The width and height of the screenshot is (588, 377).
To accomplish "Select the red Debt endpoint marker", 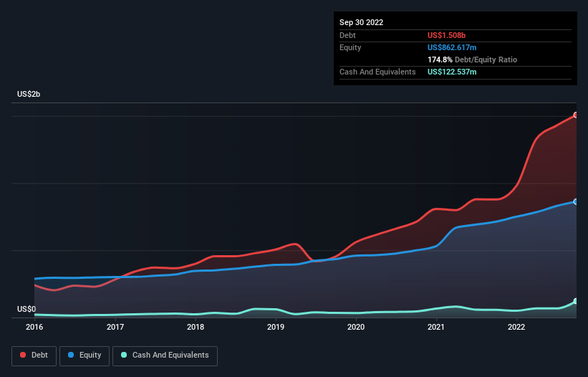I will click(x=576, y=115).
